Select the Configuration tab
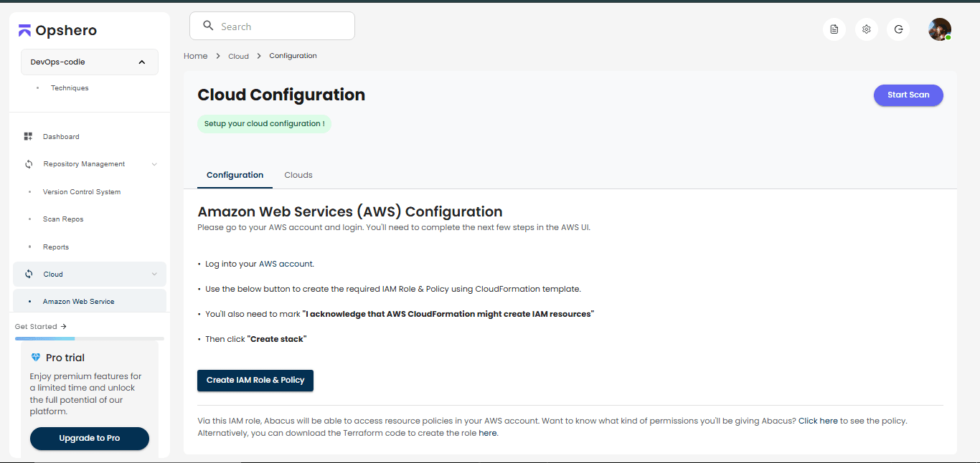Image resolution: width=980 pixels, height=463 pixels. click(235, 175)
